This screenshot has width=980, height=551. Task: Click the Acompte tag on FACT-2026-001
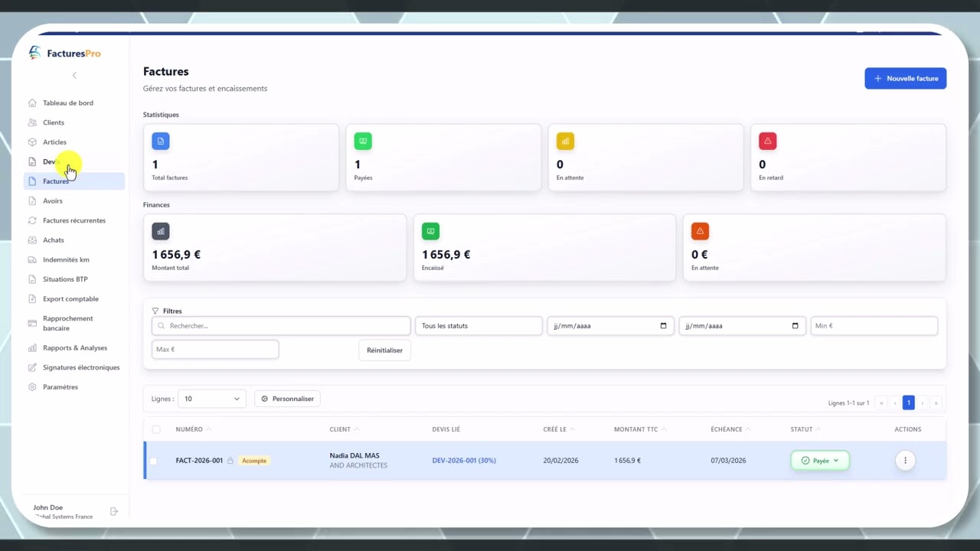coord(254,461)
